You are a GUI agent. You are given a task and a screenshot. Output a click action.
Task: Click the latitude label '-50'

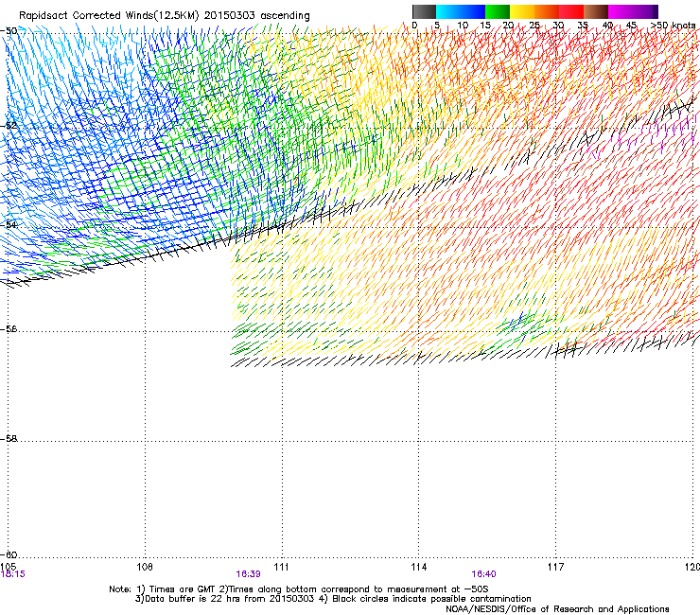[x=9, y=31]
